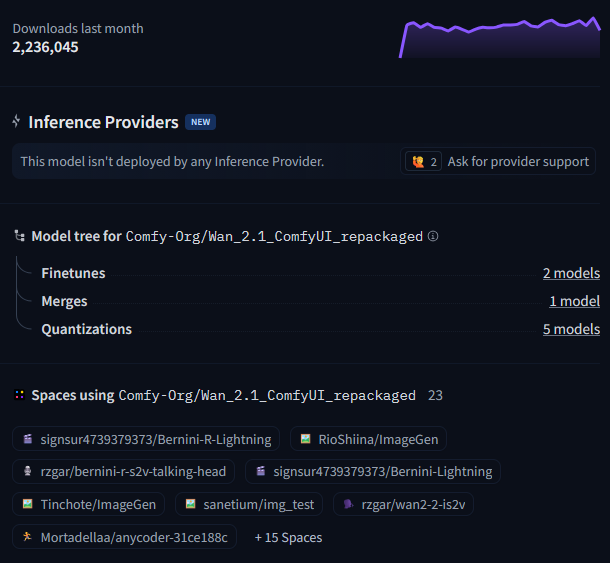Open the 5 models Quantizations link
The height and width of the screenshot is (563, 610).
(x=571, y=329)
